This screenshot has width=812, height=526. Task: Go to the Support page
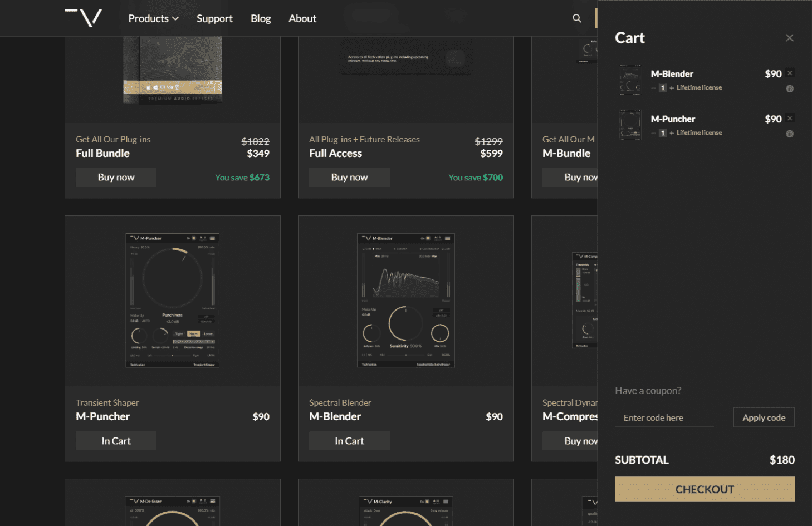point(214,18)
